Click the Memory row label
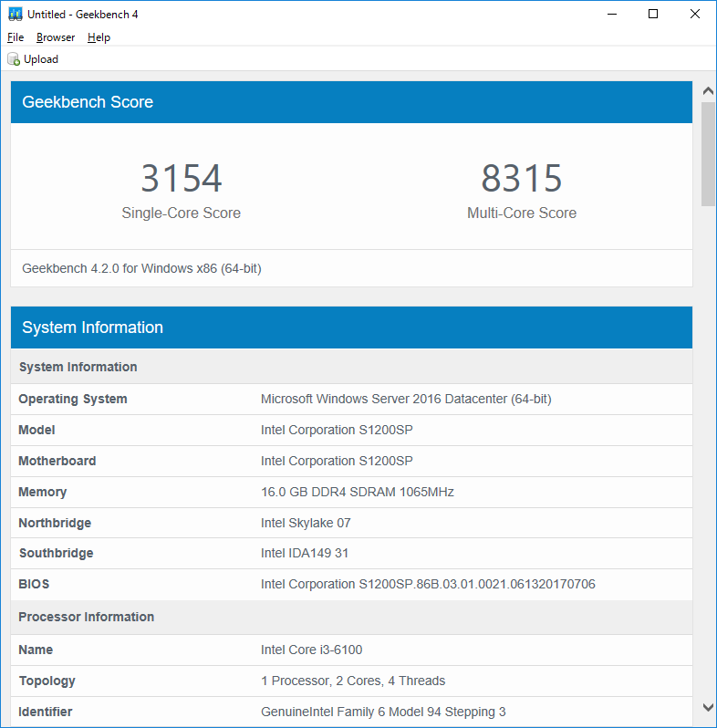The image size is (717, 728). (43, 492)
